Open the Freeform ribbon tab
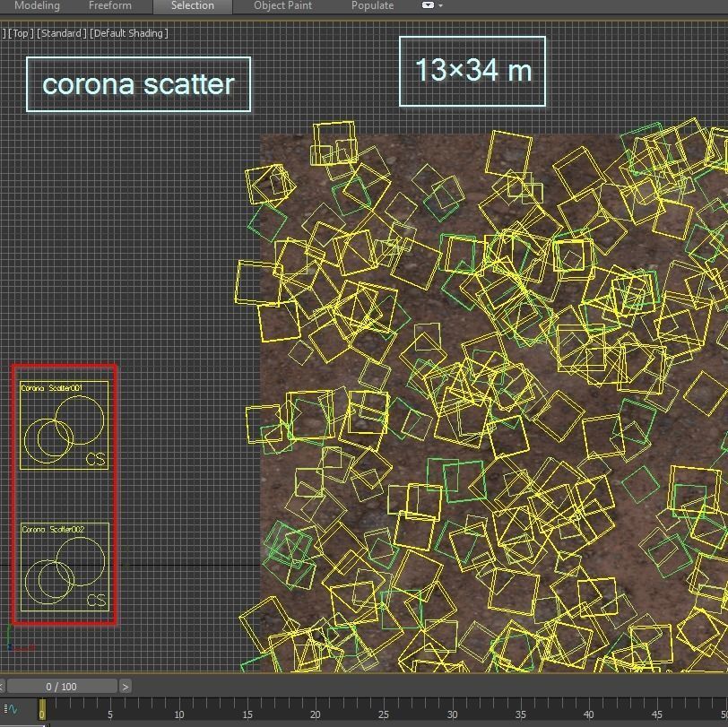 point(110,6)
